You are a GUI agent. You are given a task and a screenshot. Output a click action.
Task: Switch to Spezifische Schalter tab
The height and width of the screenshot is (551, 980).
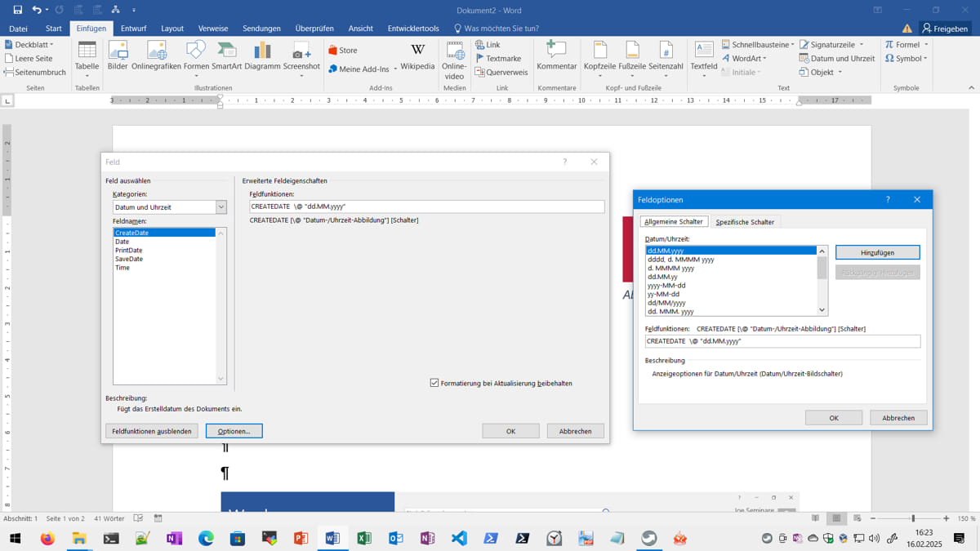point(745,222)
